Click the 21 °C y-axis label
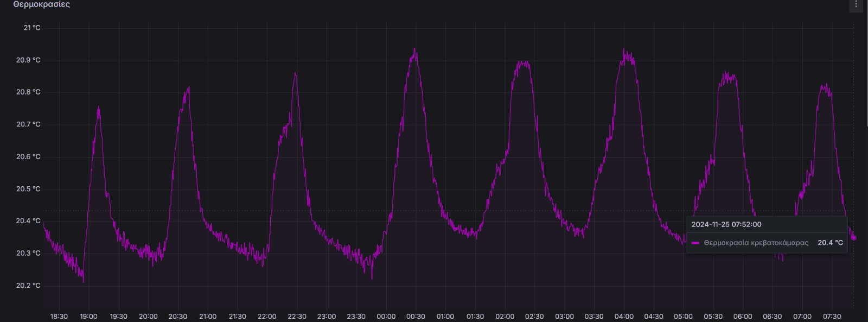The width and height of the screenshot is (868, 322). [x=32, y=28]
